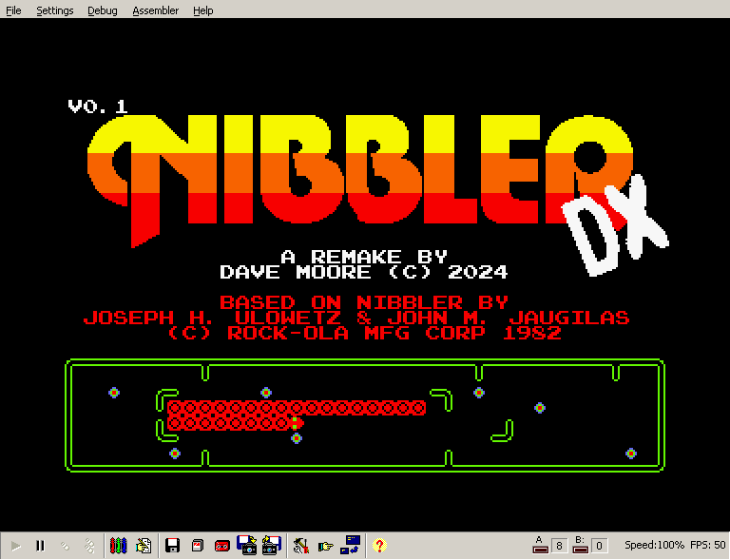Click the FPS: 50 status text
Screen dimensions: 730x560
[x=707, y=545]
